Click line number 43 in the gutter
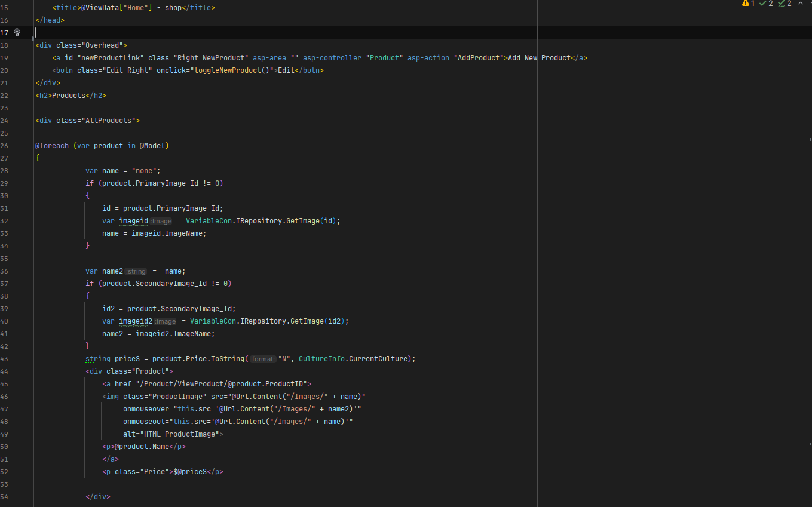This screenshot has width=812, height=507. coord(5,359)
